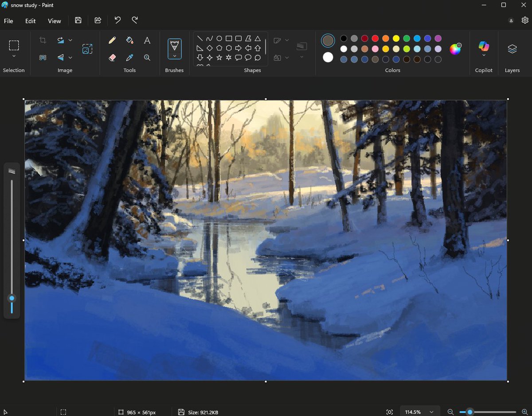Pick the purple color swatch
The width and height of the screenshot is (532, 416).
[438, 39]
